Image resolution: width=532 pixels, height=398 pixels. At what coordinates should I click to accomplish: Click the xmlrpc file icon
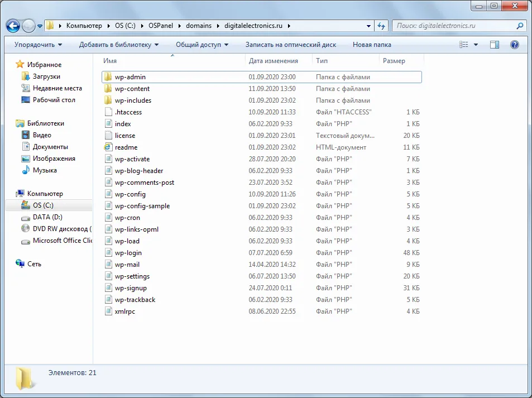point(108,311)
